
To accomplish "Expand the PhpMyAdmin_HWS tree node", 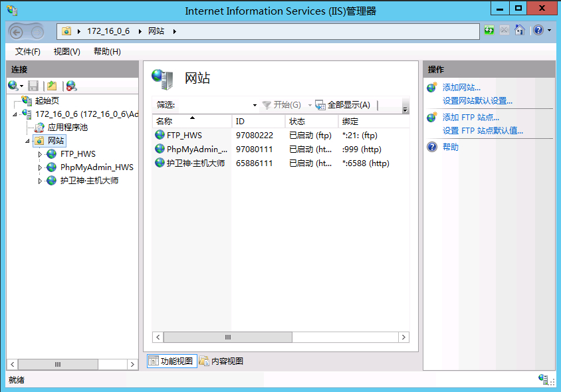I will click(x=40, y=167).
